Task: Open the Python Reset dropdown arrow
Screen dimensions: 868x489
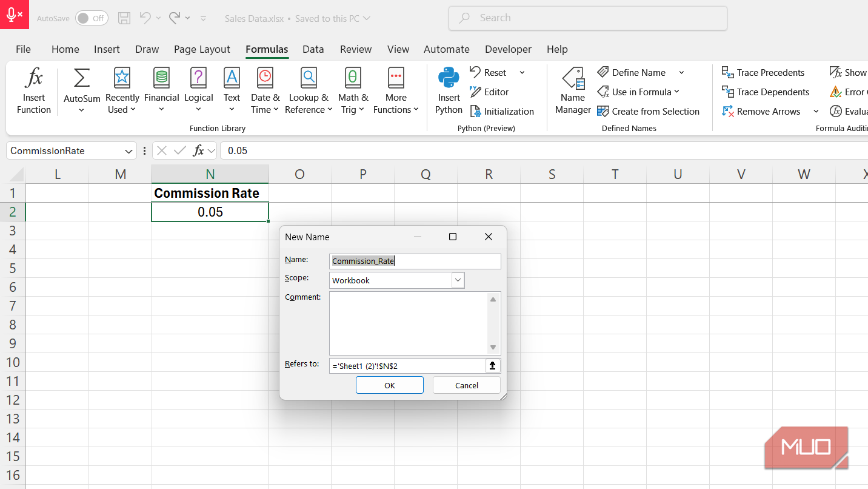Action: [x=522, y=73]
